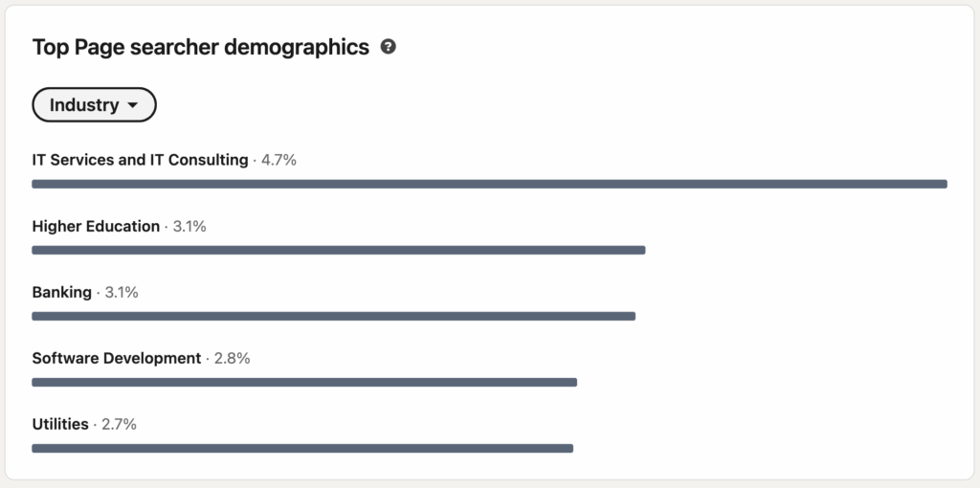Viewport: 980px width, 488px height.
Task: Select the Software Development label
Action: point(117,358)
